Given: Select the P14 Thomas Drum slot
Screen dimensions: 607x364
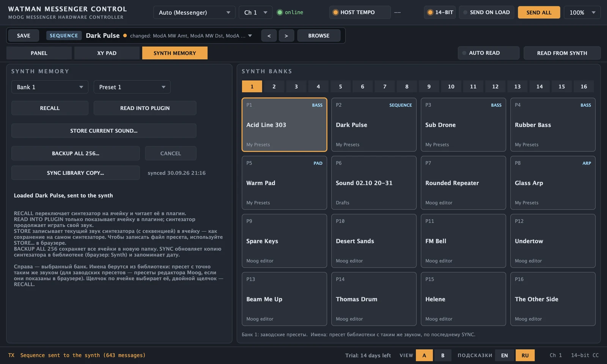Looking at the screenshot, I should [x=374, y=299].
